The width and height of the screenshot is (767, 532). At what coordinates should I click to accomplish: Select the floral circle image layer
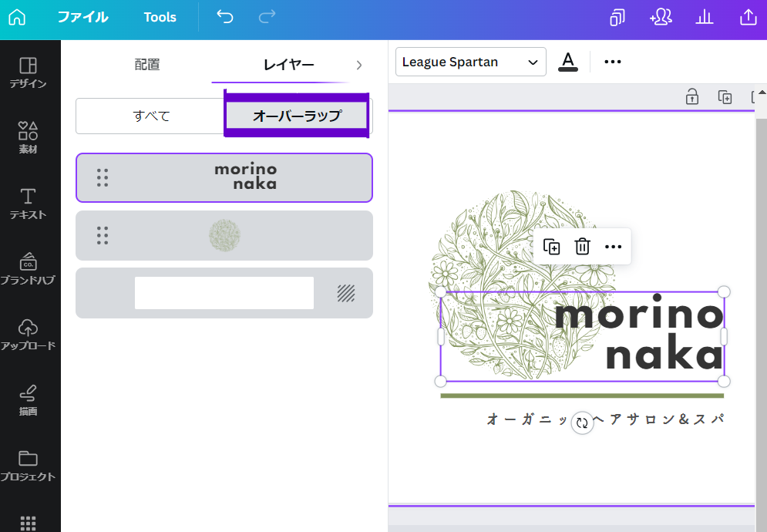pos(224,235)
